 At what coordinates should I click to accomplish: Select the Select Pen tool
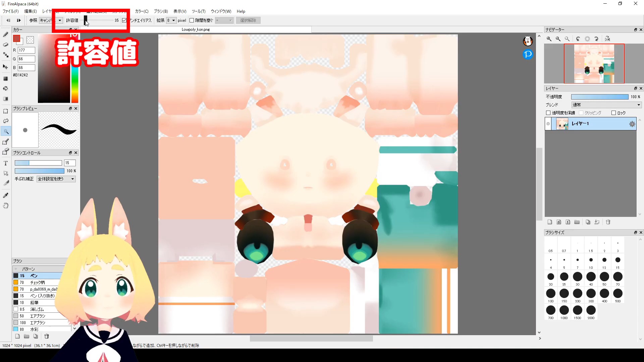point(6,142)
